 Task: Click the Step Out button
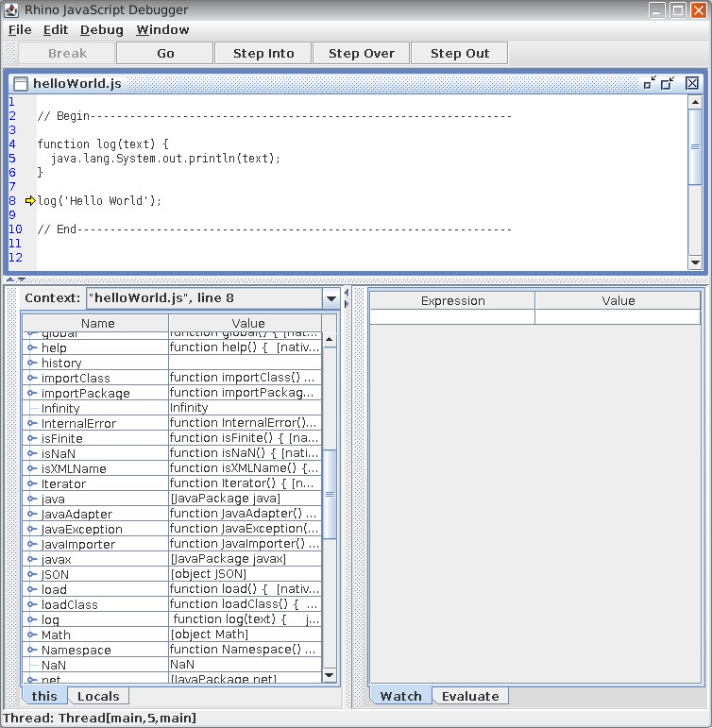coord(459,53)
